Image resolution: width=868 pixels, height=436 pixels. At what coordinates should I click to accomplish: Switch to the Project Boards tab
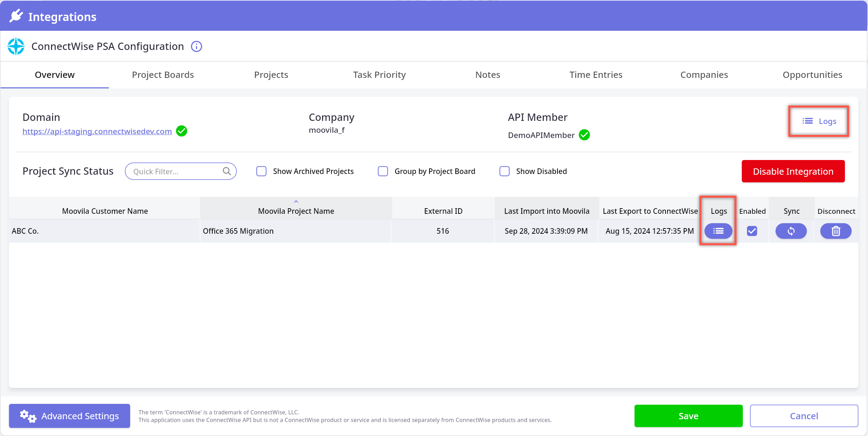(x=163, y=75)
